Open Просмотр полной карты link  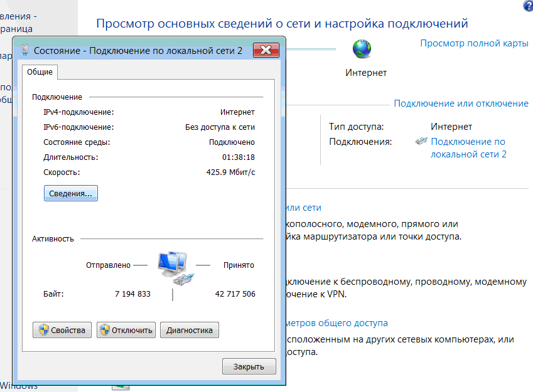(474, 43)
